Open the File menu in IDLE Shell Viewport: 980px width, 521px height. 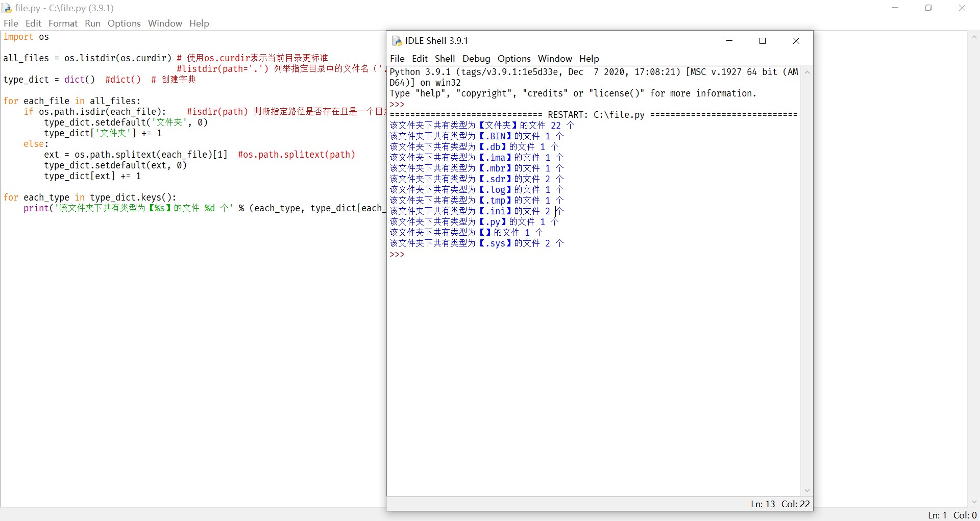pyautogui.click(x=397, y=59)
